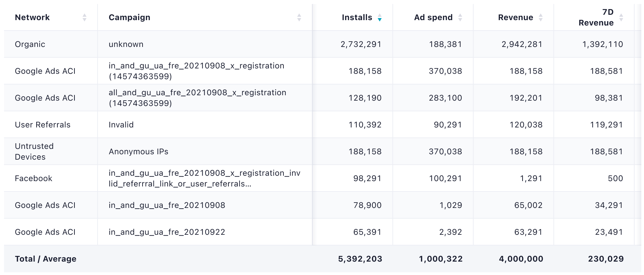Click the Revenue header label

516,17
